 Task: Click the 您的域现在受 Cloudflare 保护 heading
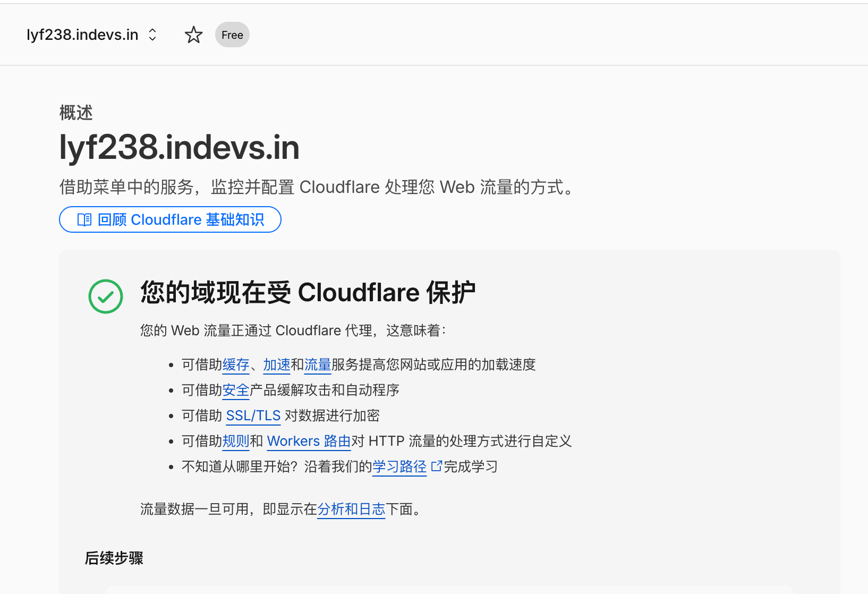[308, 293]
